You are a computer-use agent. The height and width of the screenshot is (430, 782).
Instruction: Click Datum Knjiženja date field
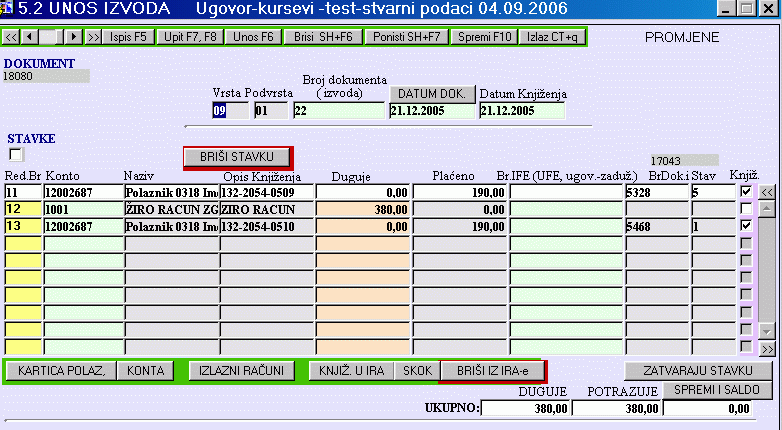pyautogui.click(x=522, y=111)
